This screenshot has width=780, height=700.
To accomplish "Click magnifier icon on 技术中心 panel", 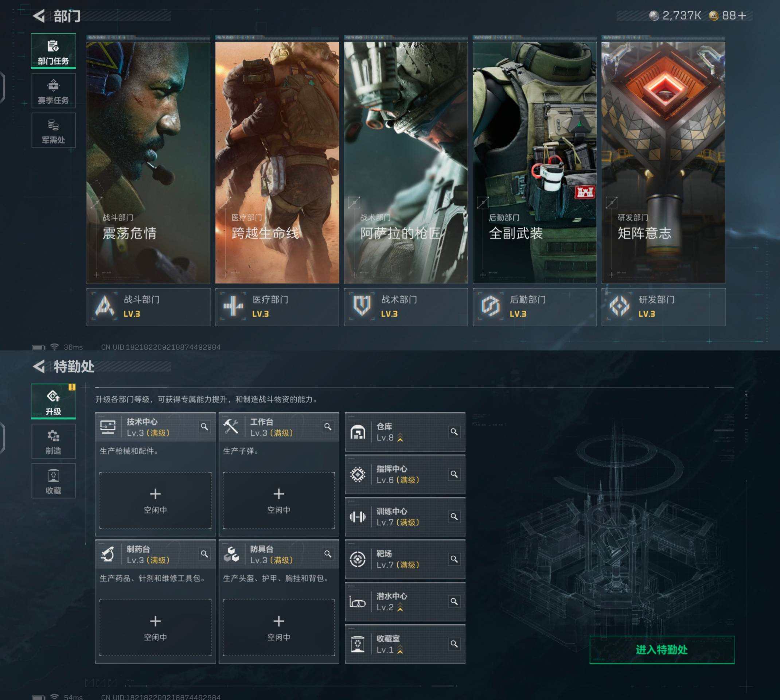I will pos(204,427).
